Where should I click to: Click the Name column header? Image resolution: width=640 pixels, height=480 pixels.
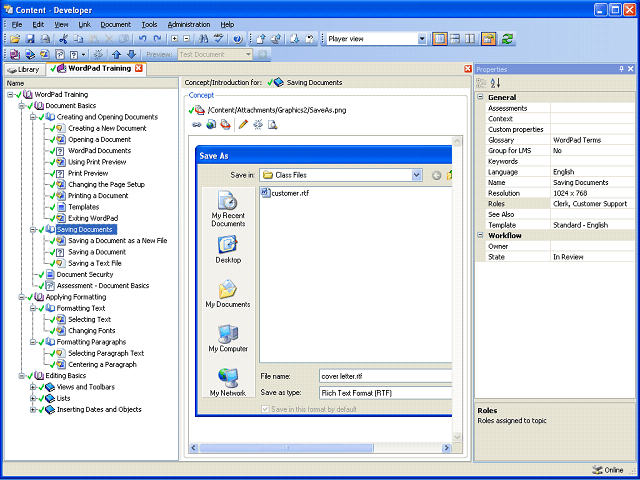91,83
